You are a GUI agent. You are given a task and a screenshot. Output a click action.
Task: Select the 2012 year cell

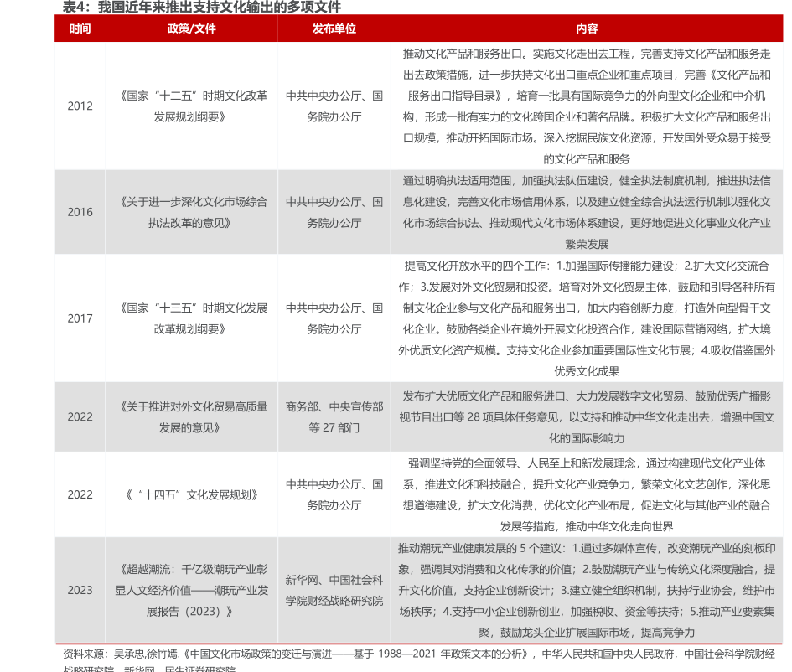pyautogui.click(x=80, y=106)
